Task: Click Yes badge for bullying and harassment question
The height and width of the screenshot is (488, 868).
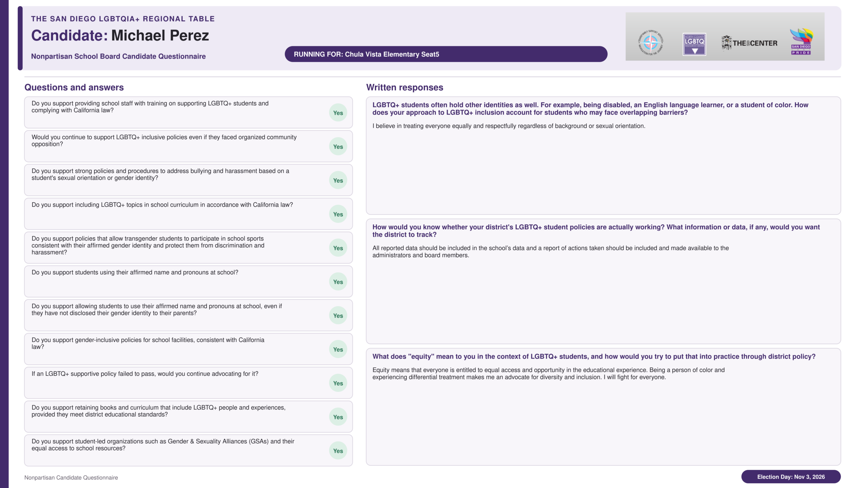Action: point(338,181)
